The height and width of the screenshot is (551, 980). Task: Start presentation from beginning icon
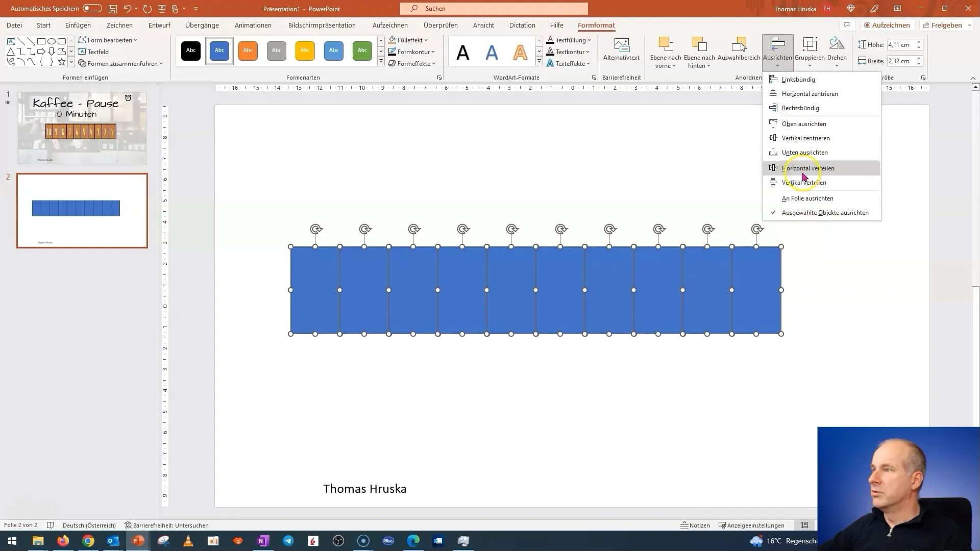tap(162, 9)
